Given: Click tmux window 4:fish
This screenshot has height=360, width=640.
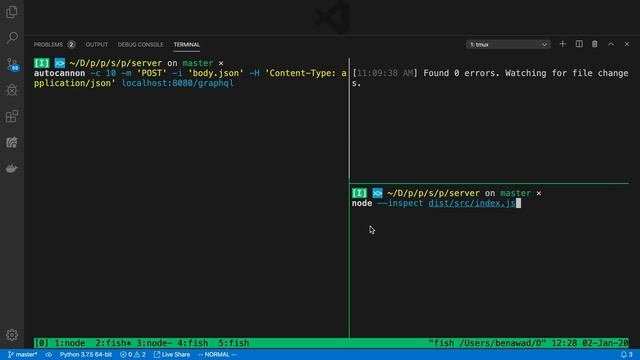Looking at the screenshot, I should tap(193, 343).
